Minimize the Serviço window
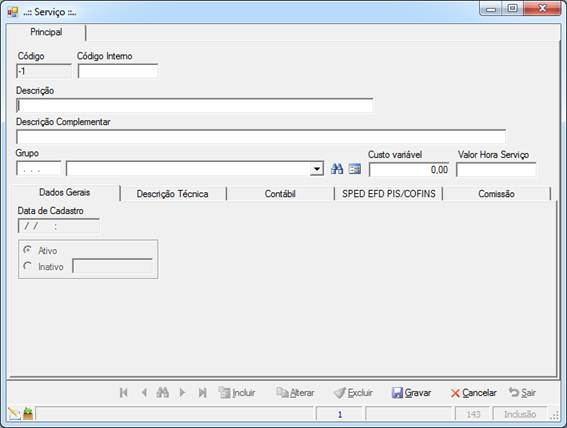Screen dimensions: 567x428 491,9
